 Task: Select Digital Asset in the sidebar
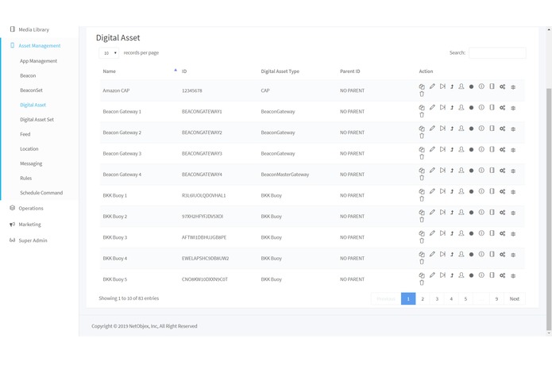click(x=33, y=105)
